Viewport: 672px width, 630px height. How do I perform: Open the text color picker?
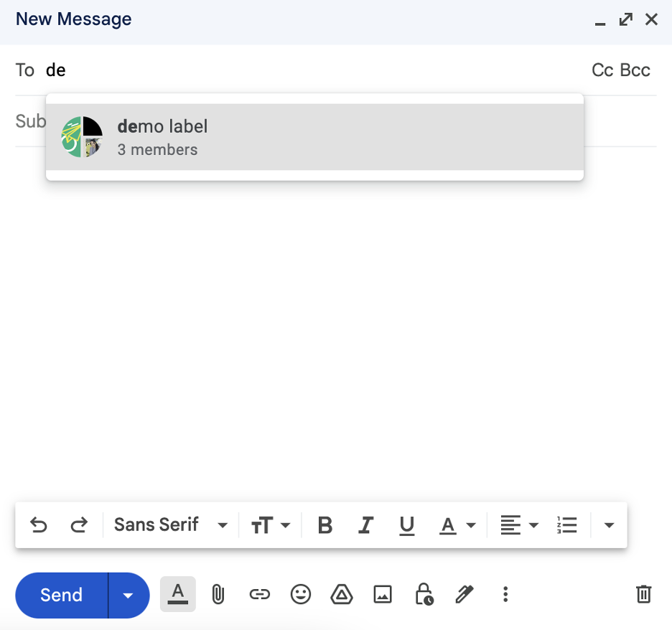[457, 525]
